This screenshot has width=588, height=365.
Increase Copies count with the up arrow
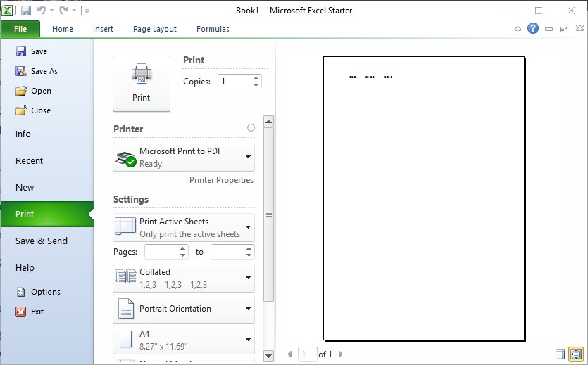(x=256, y=77)
